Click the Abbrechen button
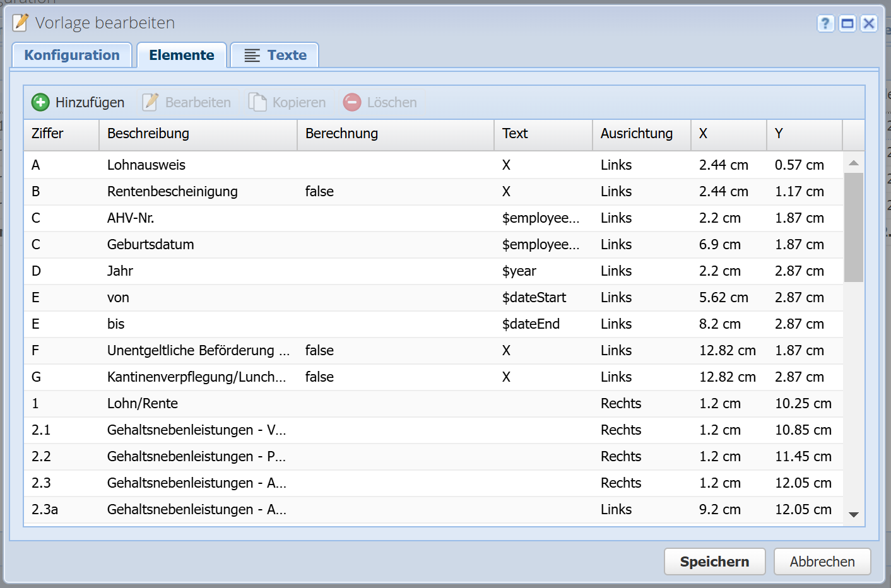The height and width of the screenshot is (588, 891). pos(822,562)
